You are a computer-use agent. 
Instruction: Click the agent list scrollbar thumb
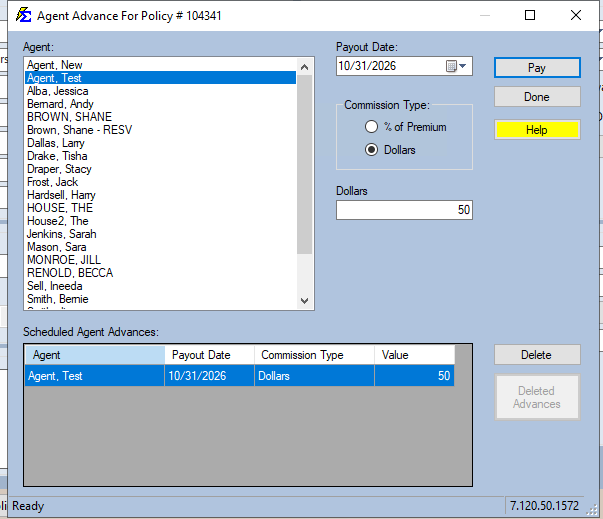[305, 165]
